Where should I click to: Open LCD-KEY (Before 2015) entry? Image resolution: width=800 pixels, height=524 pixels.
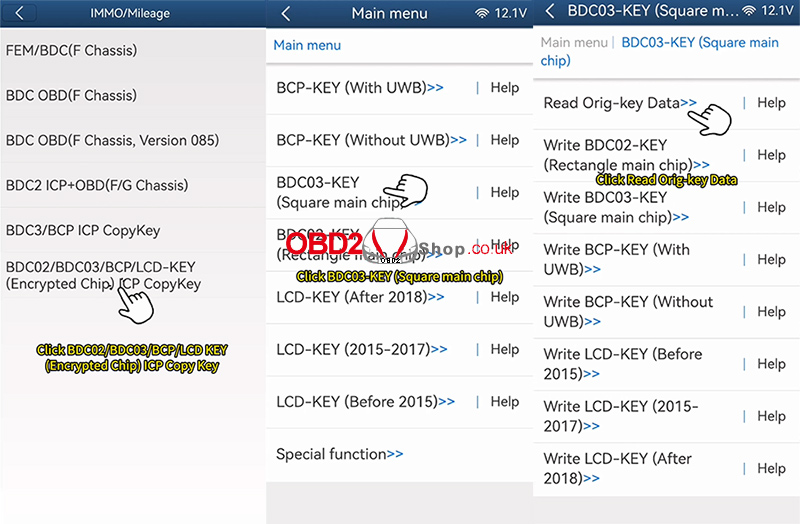(x=365, y=402)
